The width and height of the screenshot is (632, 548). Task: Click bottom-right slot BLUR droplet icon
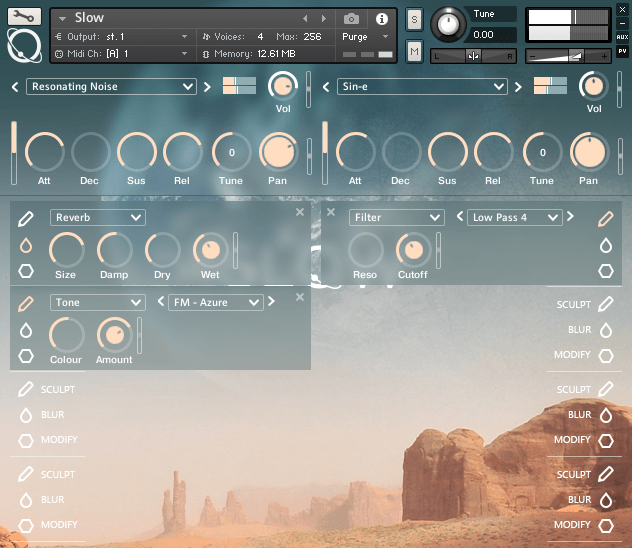pyautogui.click(x=606, y=500)
